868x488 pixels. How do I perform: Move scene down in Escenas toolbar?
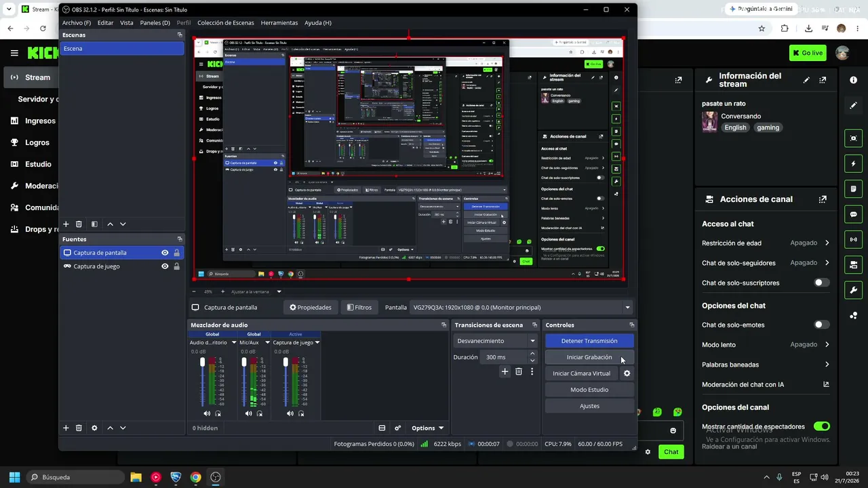click(123, 224)
